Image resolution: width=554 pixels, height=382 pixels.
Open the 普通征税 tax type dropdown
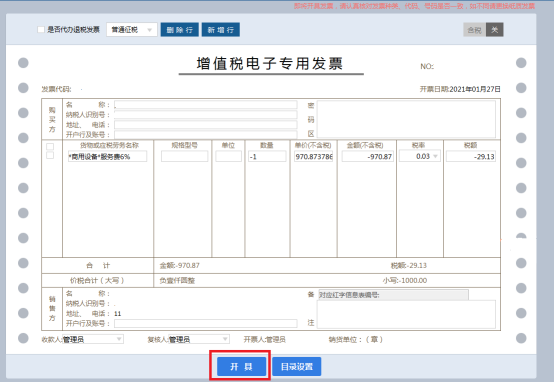pyautogui.click(x=132, y=30)
